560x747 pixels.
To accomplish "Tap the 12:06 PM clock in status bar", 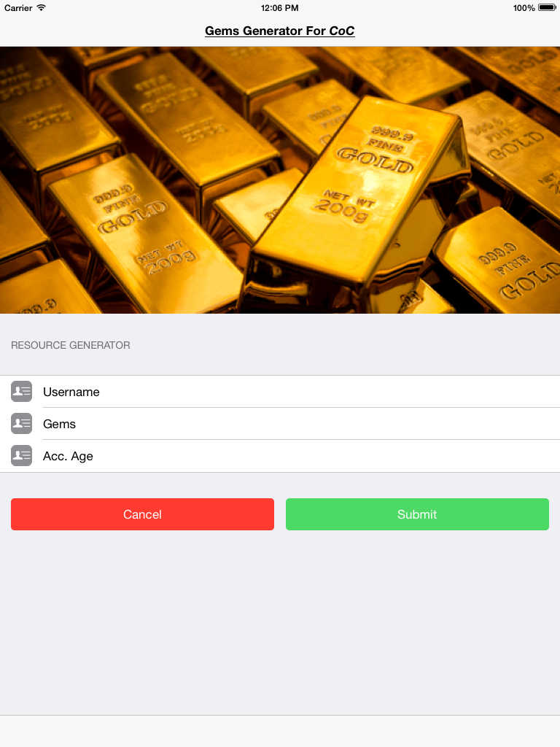I will [x=279, y=7].
